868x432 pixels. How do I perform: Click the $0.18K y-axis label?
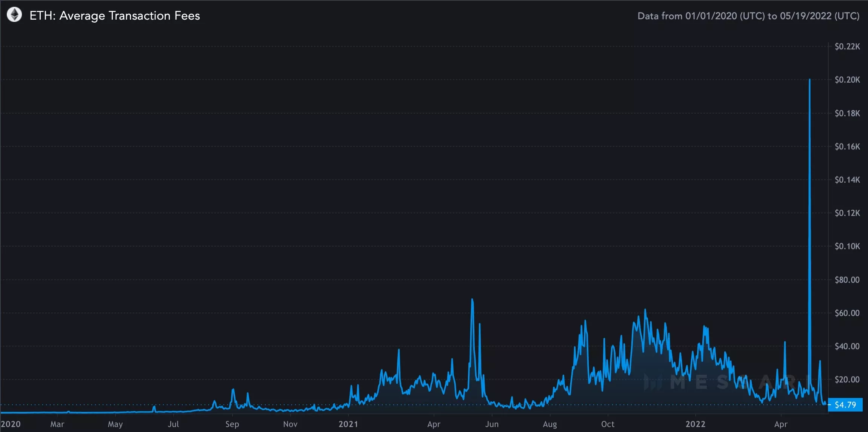(847, 113)
